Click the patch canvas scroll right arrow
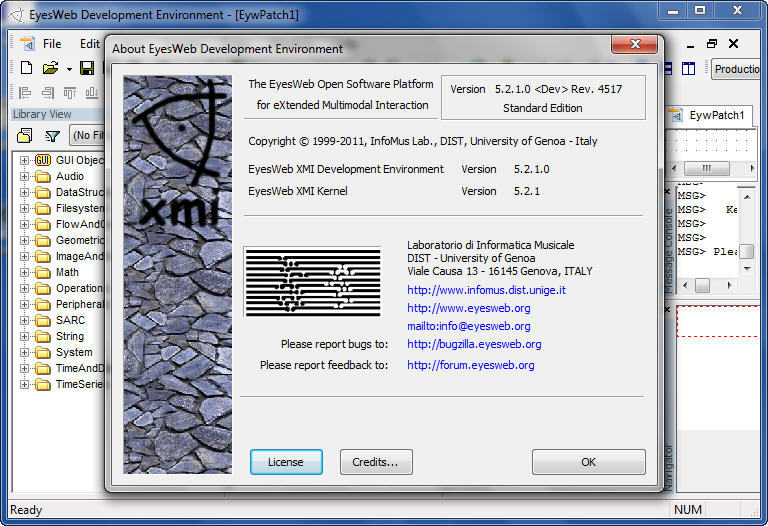768x526 pixels. [752, 168]
